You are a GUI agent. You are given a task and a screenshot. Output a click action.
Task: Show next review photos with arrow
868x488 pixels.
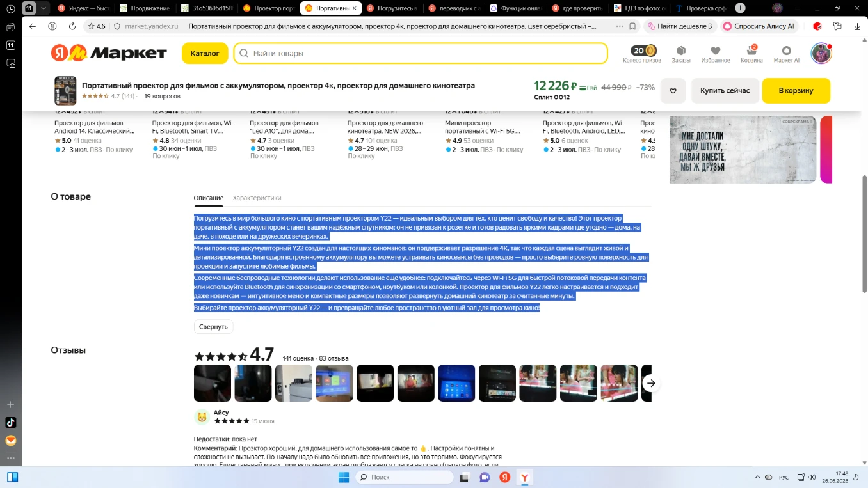click(651, 383)
